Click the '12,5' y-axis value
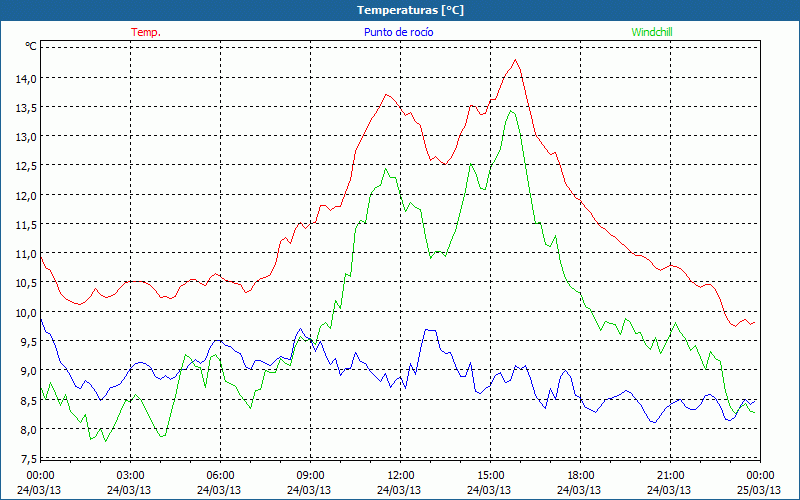800x500 pixels. [x=26, y=166]
